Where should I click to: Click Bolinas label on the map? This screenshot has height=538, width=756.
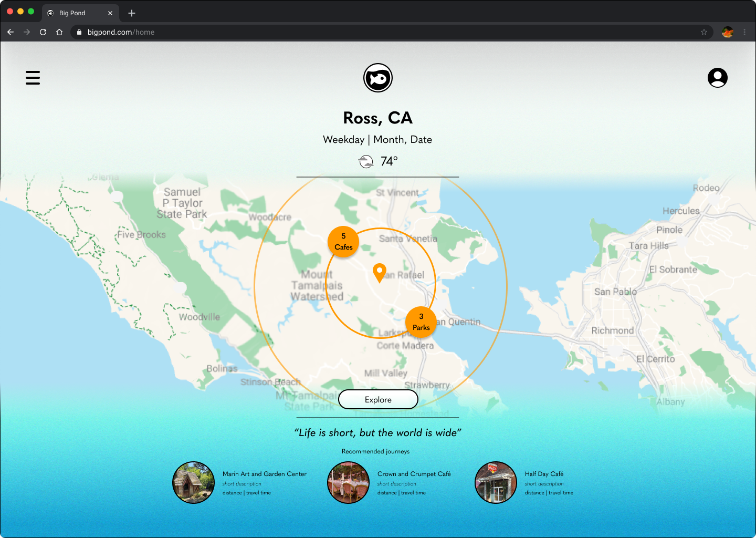(x=222, y=369)
